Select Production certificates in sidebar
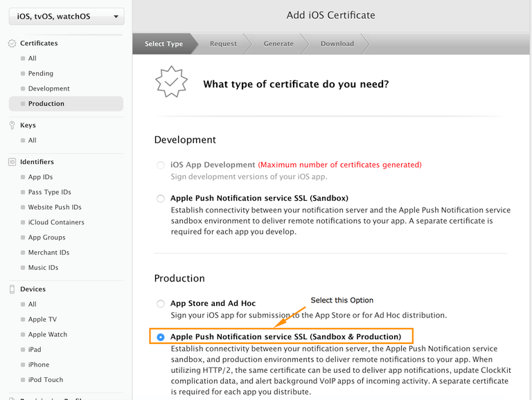The height and width of the screenshot is (400, 532). tap(66, 104)
